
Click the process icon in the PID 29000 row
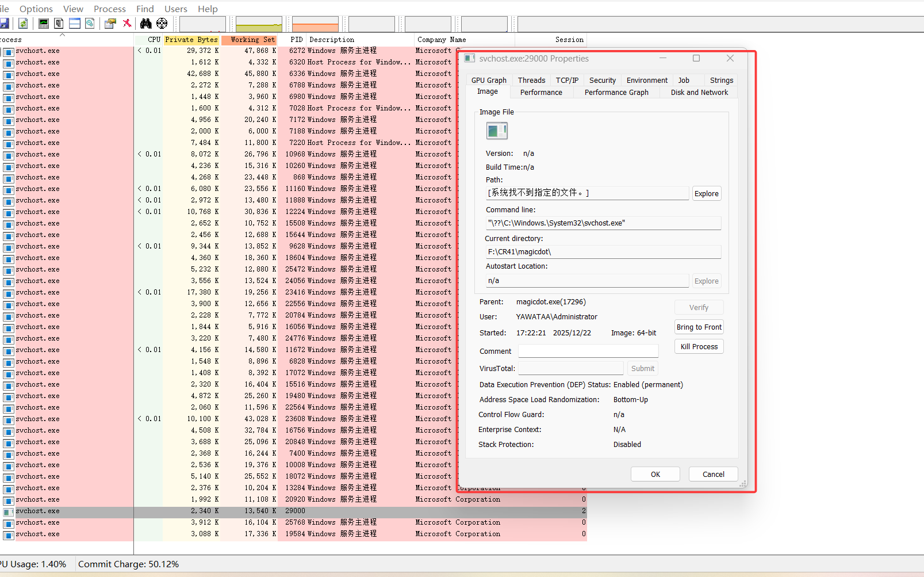click(x=8, y=511)
